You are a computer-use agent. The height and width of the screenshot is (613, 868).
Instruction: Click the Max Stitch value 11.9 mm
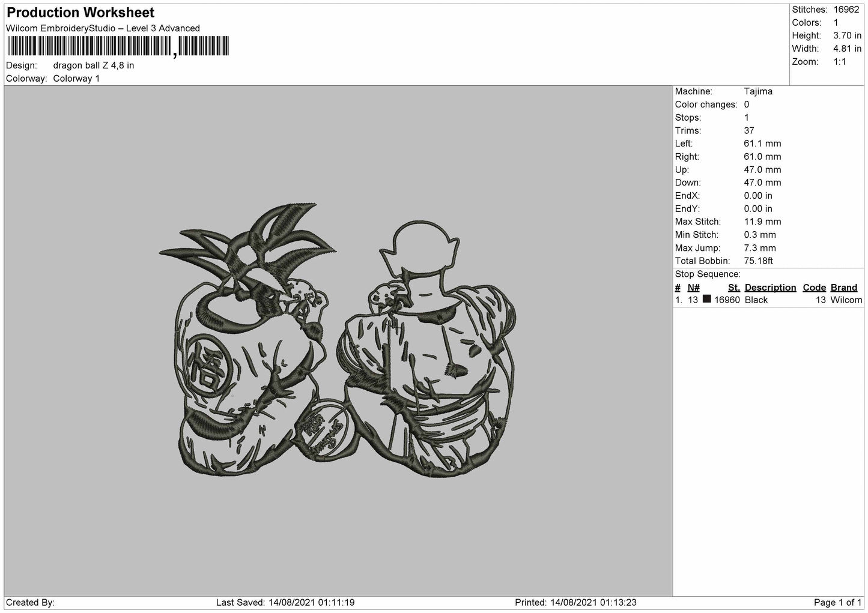(x=762, y=222)
